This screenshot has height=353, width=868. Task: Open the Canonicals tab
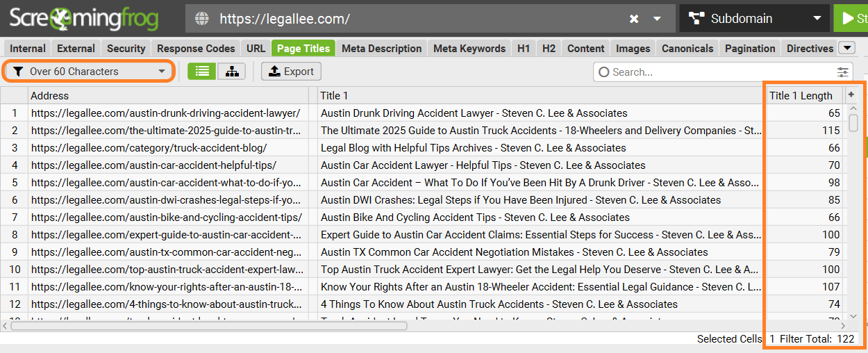[x=687, y=48]
